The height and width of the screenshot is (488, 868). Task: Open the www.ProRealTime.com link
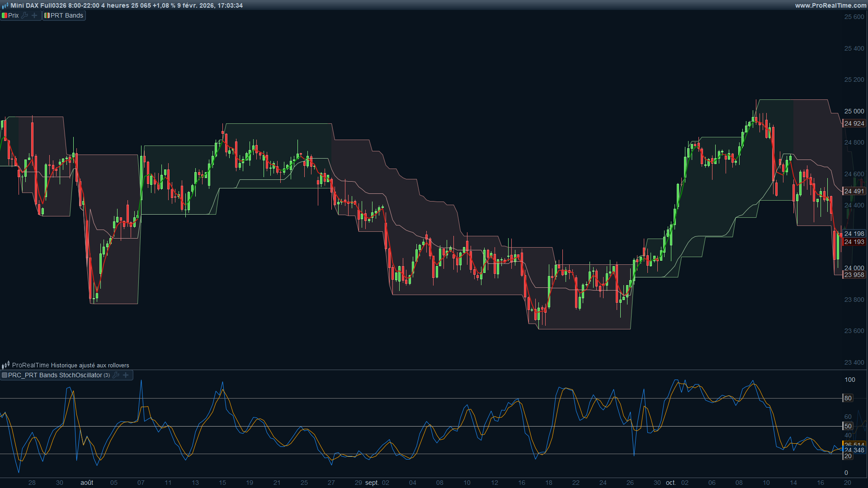[x=830, y=5]
